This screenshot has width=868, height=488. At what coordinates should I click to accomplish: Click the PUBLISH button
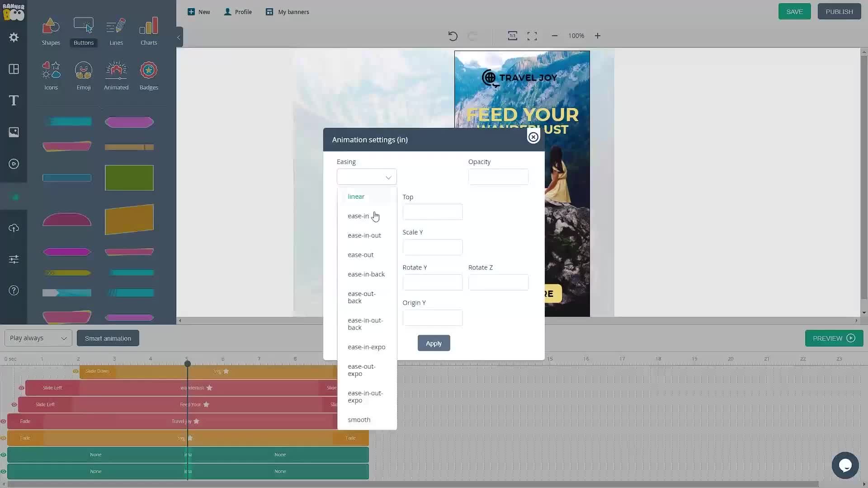pos(839,12)
